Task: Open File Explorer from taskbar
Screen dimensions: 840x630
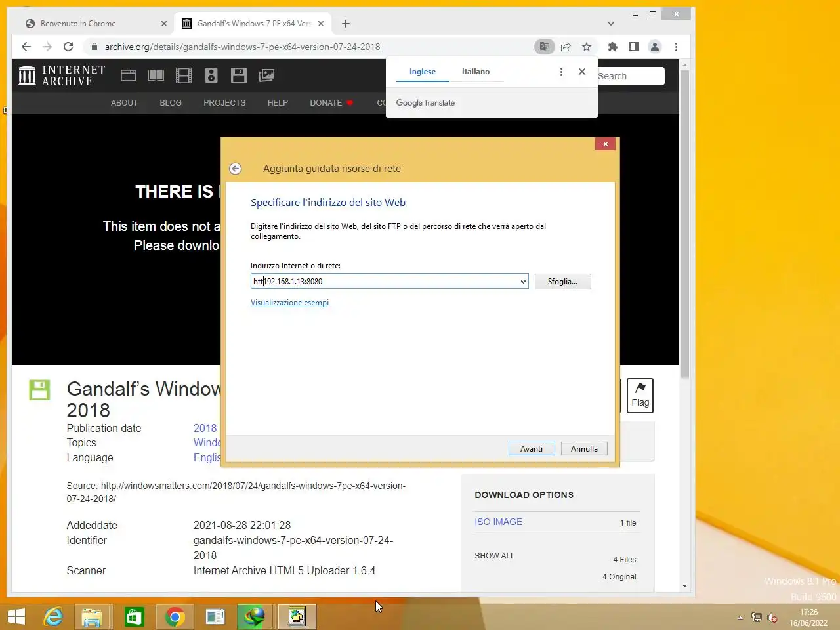Action: coord(92,617)
